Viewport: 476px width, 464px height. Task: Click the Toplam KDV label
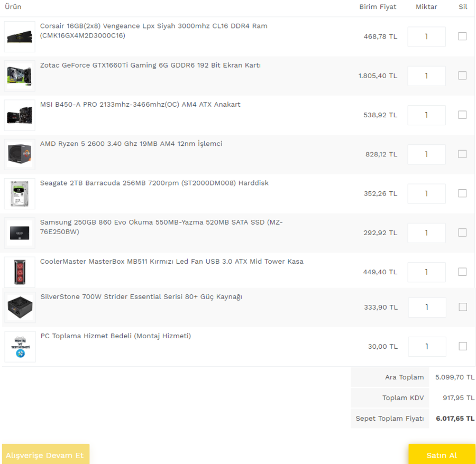click(x=403, y=398)
